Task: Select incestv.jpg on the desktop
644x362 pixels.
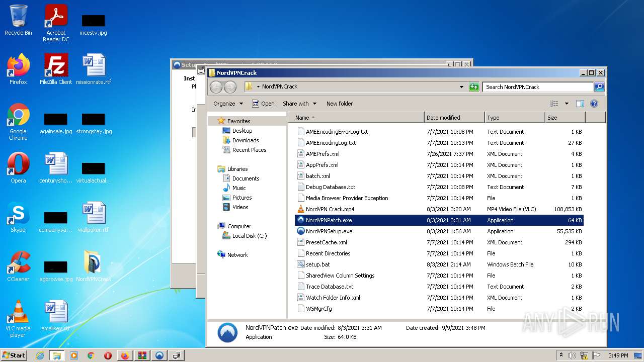Action: (94, 25)
